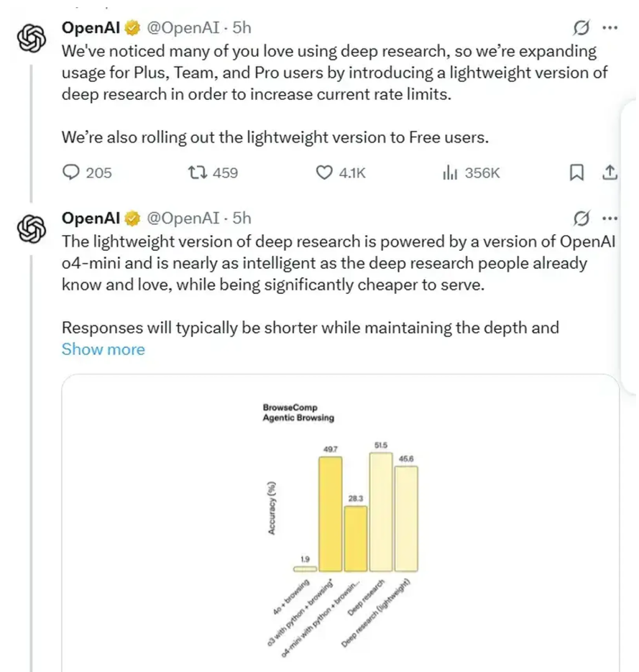The height and width of the screenshot is (672, 639).
Task: Share the first tweet with the share icon
Action: (610, 172)
